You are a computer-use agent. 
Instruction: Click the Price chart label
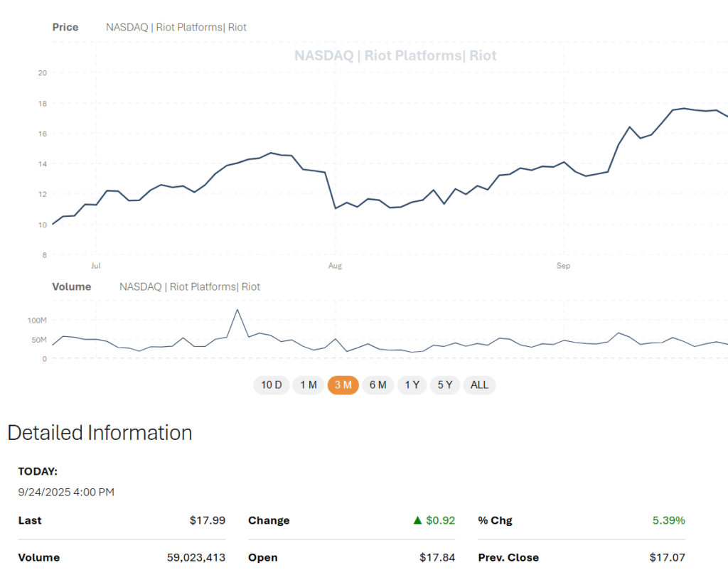[x=65, y=27]
